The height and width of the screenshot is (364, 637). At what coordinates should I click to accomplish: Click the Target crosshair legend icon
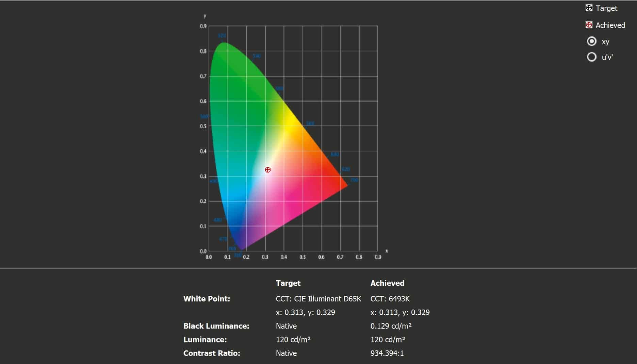pyautogui.click(x=589, y=8)
